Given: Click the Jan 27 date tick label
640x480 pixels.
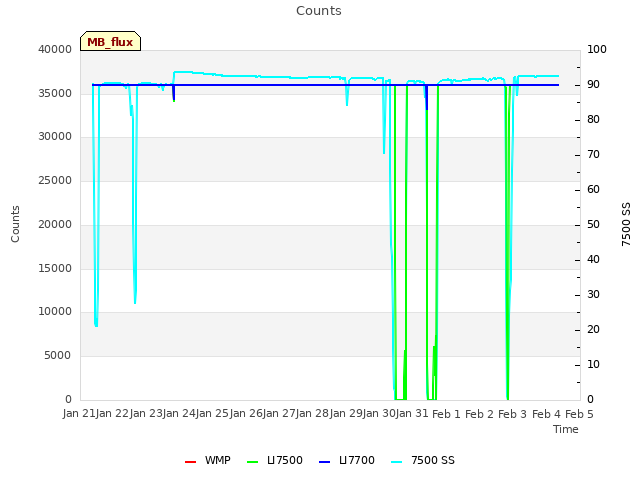Looking at the screenshot, I should tap(279, 413).
